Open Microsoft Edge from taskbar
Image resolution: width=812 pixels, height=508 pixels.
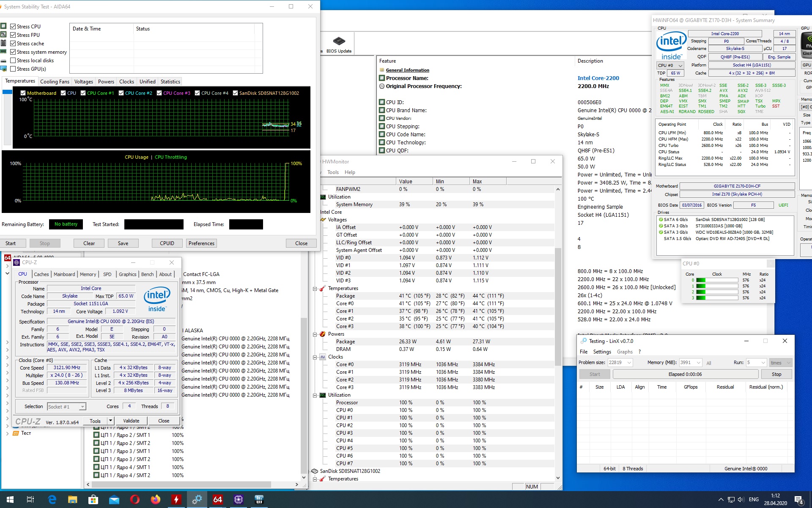[x=52, y=500]
